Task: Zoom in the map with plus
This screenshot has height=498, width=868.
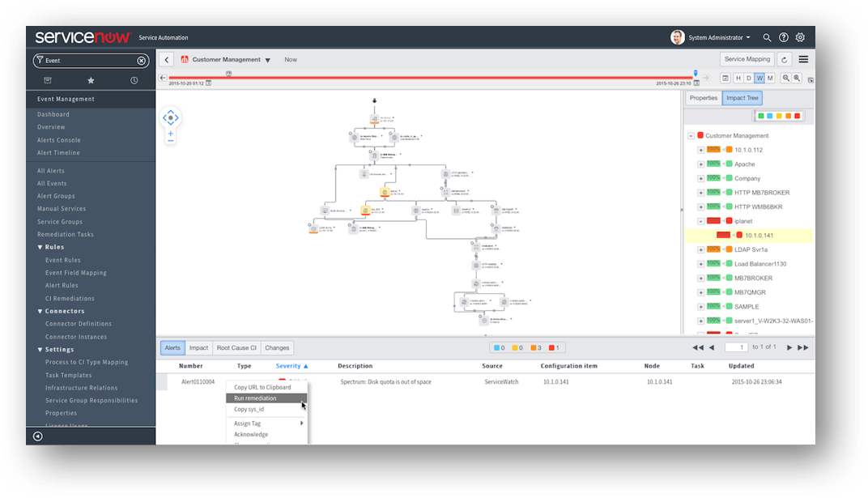Action: 171,134
